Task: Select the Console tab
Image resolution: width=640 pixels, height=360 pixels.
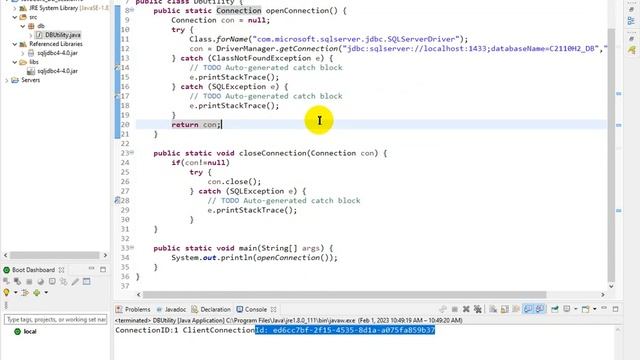Action: click(251, 309)
